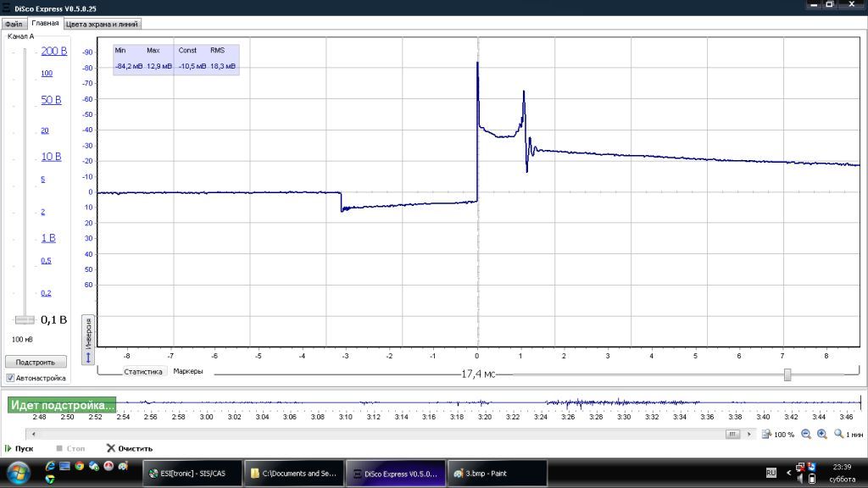Set voltage range to 5
Screen dimensions: 868x488
(x=42, y=180)
